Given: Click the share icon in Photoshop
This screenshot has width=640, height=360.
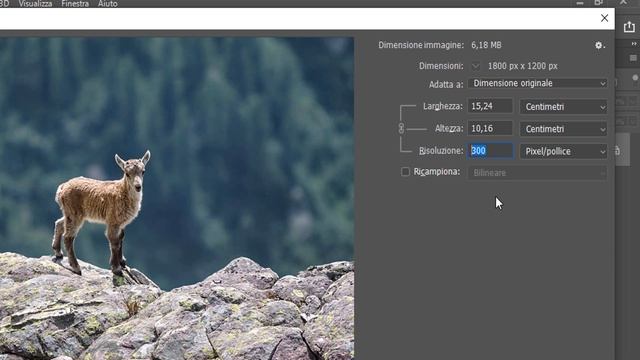Looking at the screenshot, I should [x=629, y=27].
